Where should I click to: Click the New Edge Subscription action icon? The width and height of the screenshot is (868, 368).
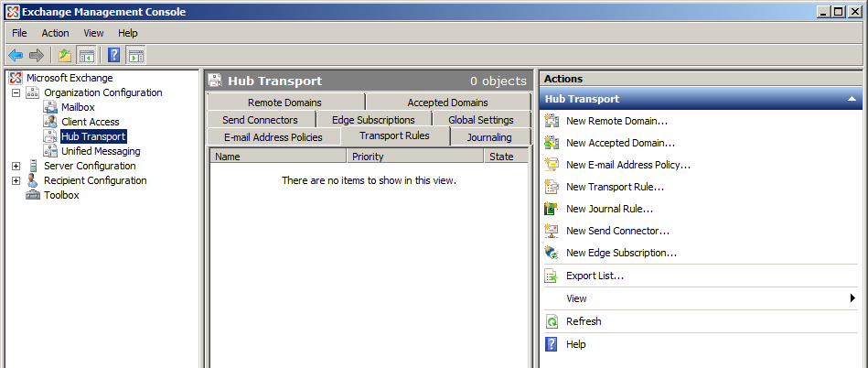[552, 253]
